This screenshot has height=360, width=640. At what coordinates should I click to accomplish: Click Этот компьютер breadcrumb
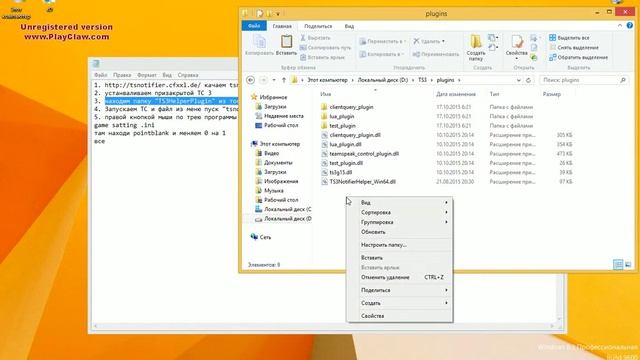pyautogui.click(x=327, y=80)
